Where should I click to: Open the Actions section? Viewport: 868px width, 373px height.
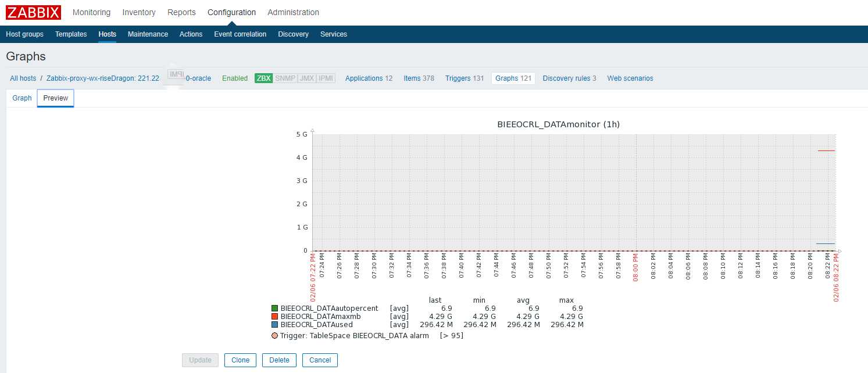[191, 34]
